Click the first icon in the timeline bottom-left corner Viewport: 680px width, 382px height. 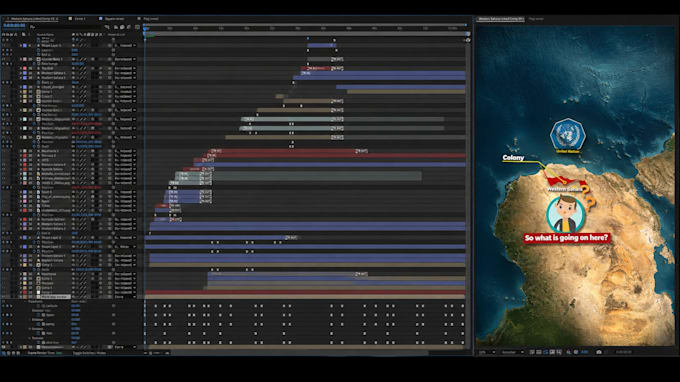click(3, 353)
